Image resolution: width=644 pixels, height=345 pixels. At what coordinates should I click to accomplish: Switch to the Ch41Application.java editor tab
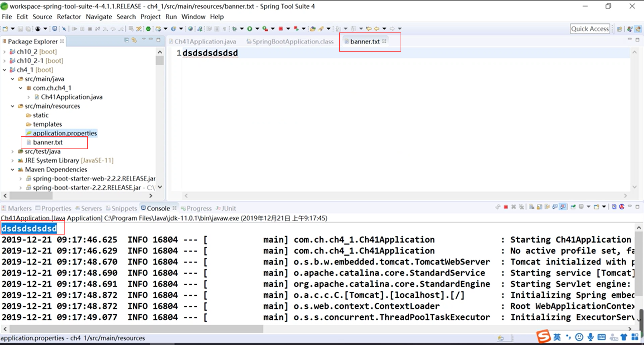click(x=205, y=42)
